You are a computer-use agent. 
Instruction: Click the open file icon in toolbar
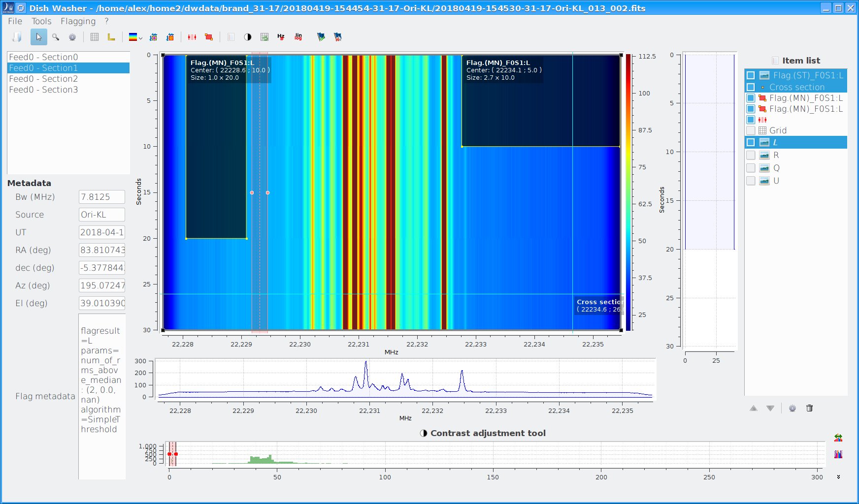coord(17,37)
